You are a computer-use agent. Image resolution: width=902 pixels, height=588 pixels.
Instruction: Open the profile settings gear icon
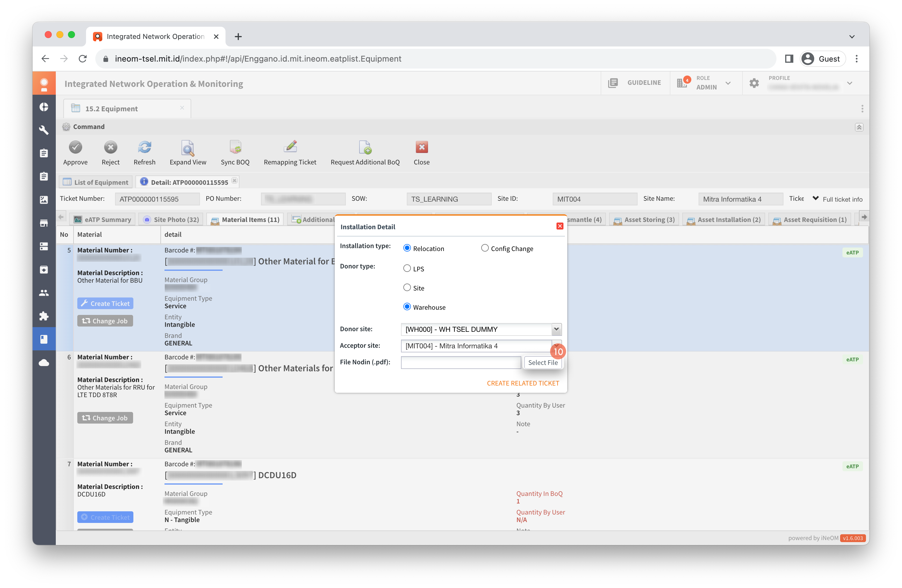tap(754, 83)
